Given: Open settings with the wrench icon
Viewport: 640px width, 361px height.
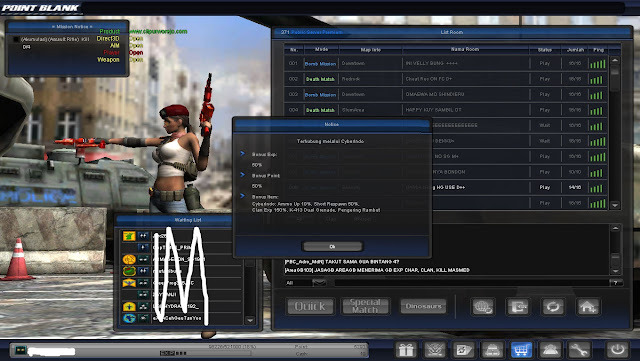Looking at the screenshot, I should point(579,350).
